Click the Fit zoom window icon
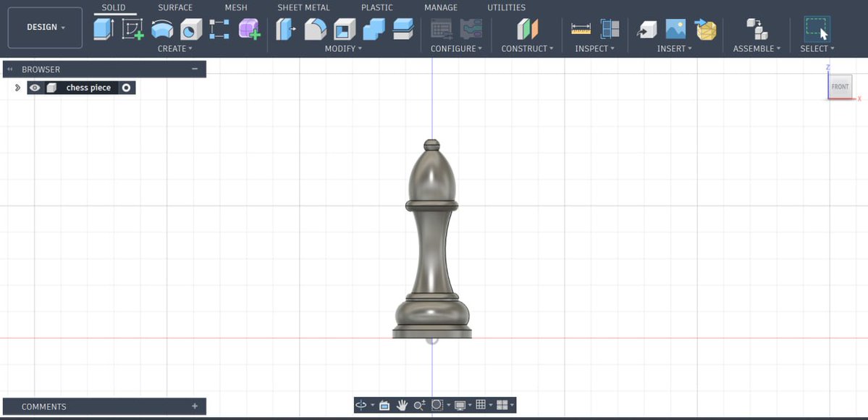 437,405
